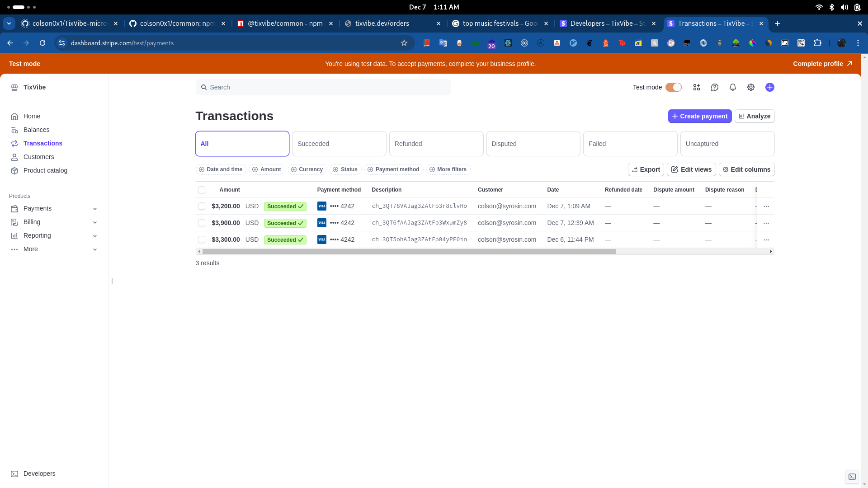Select the Uncaptured tab
The image size is (868, 488).
click(x=727, y=144)
